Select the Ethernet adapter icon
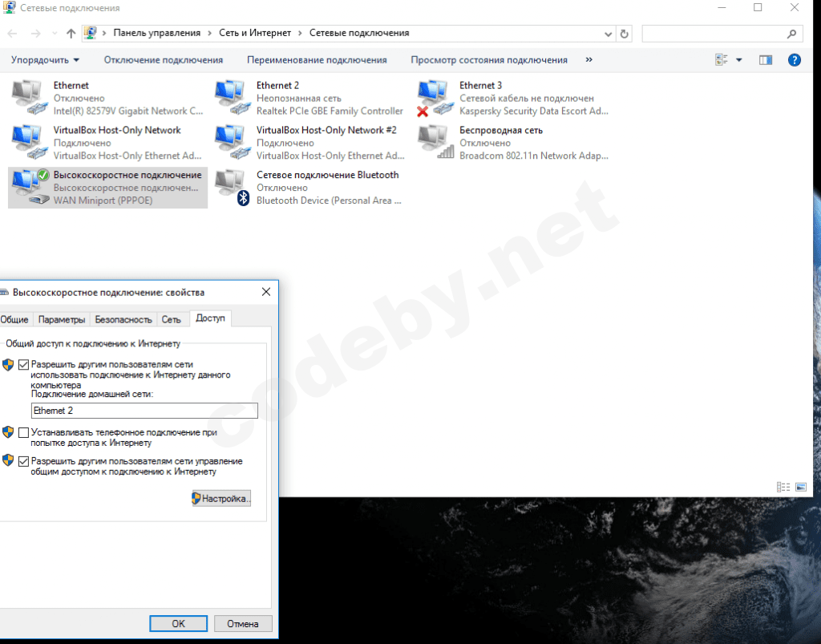The image size is (821, 644). click(x=29, y=97)
